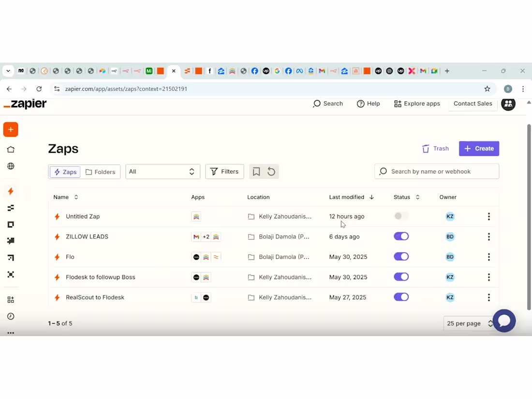Open the RealScout to Flodesk zap
Image resolution: width=532 pixels, height=399 pixels.
tap(95, 297)
